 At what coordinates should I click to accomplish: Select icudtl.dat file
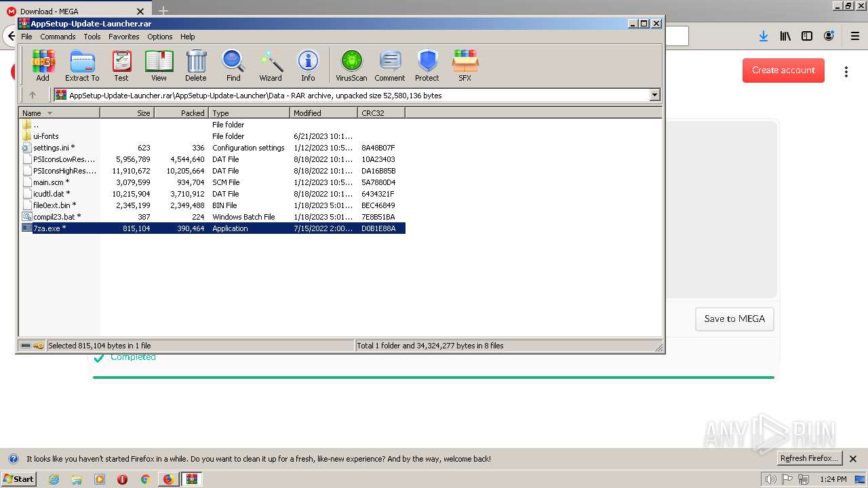click(x=212, y=194)
